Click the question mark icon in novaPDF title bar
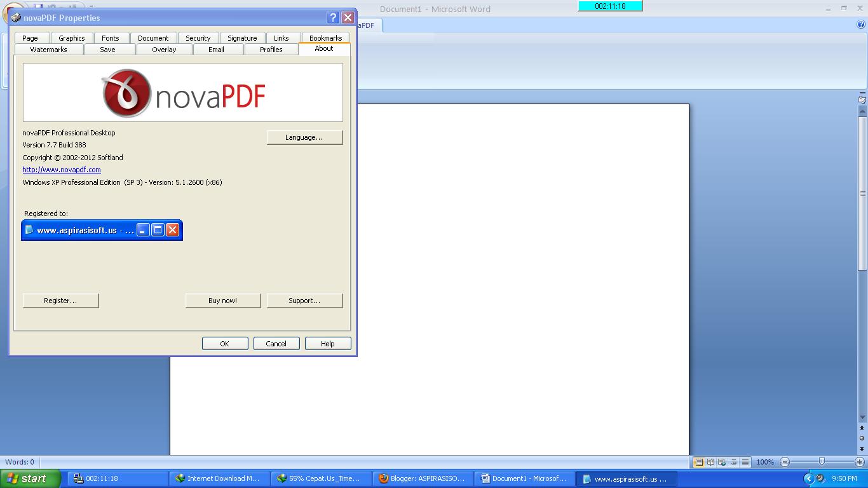Viewport: 868px width, 488px height. 333,18
